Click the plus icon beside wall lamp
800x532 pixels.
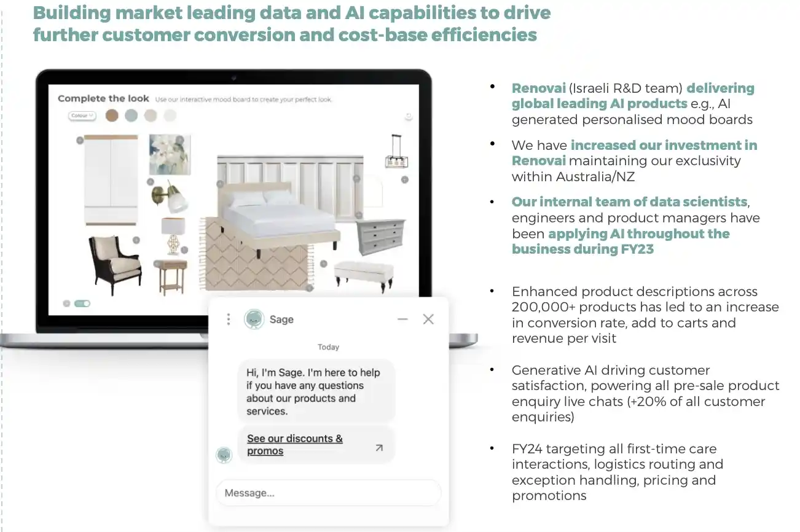[150, 182]
